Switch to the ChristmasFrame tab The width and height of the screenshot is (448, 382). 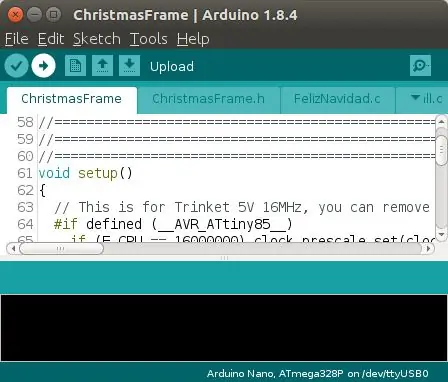71,99
